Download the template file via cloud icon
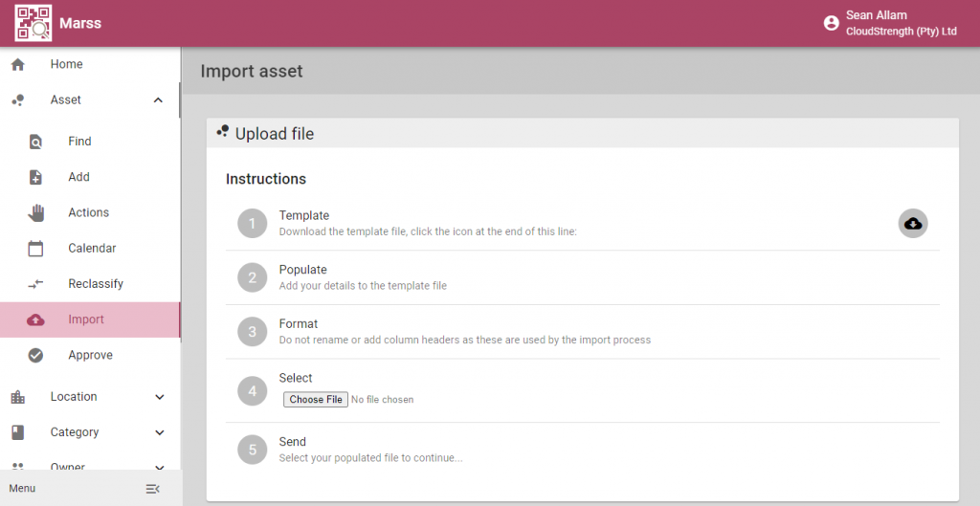 pyautogui.click(x=912, y=224)
